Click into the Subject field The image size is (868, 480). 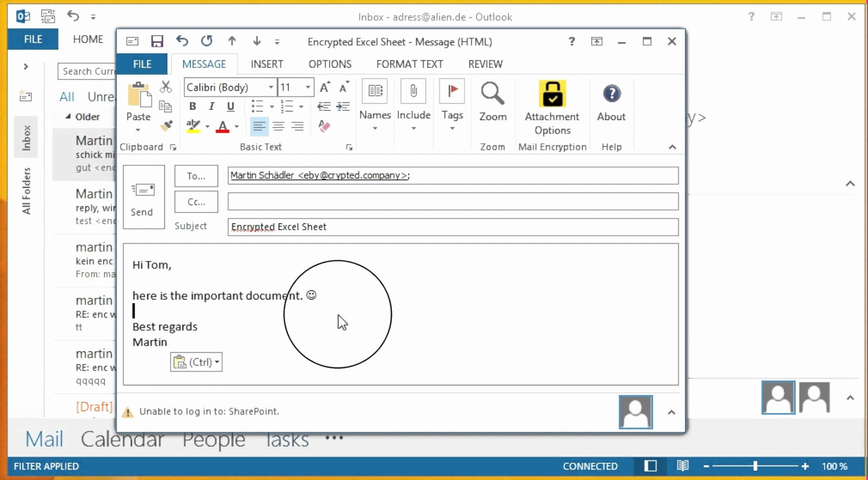coord(452,227)
